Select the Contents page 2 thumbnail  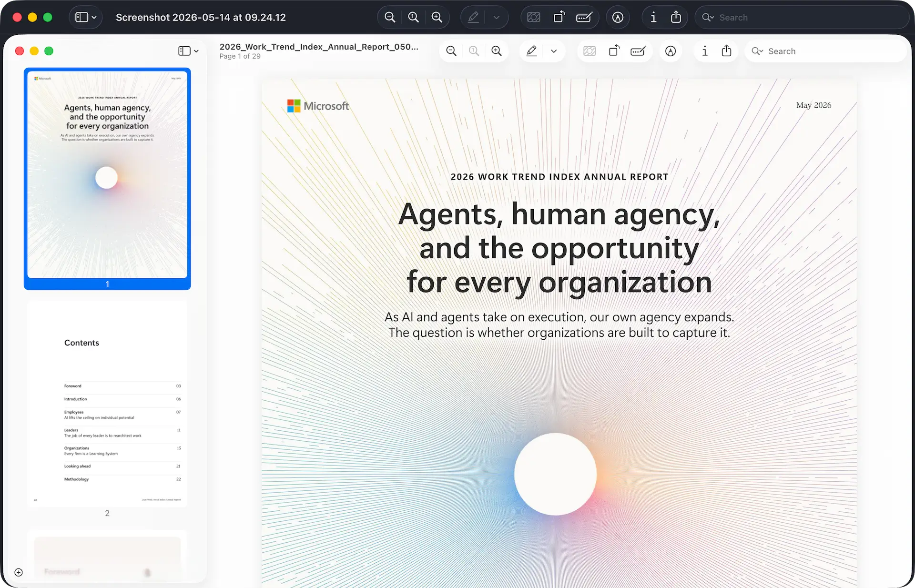click(x=107, y=404)
